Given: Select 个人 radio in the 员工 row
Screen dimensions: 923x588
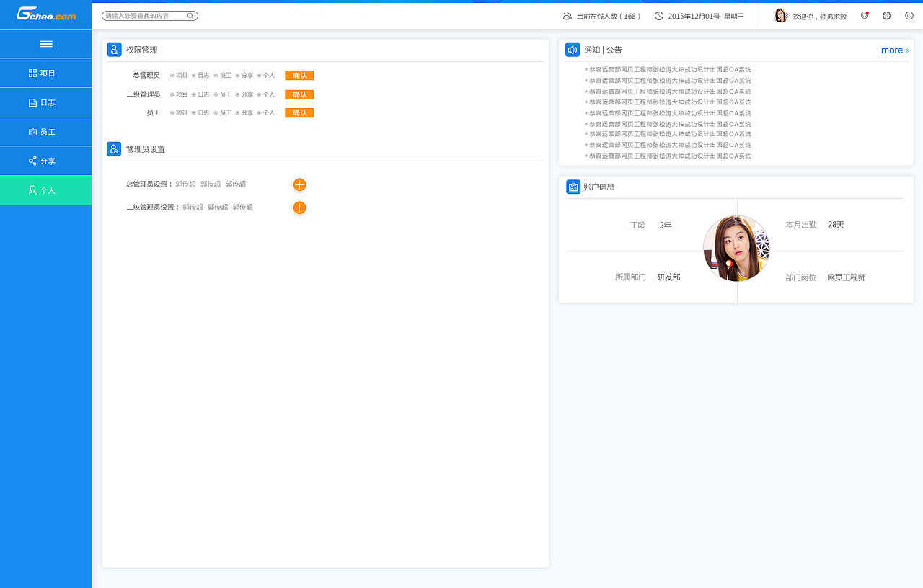Looking at the screenshot, I should tap(259, 112).
